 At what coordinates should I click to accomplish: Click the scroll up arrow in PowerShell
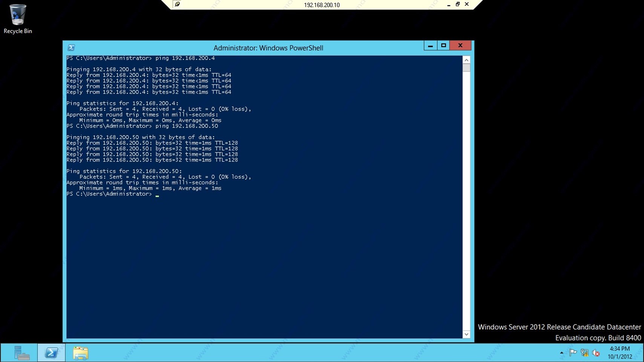(466, 60)
